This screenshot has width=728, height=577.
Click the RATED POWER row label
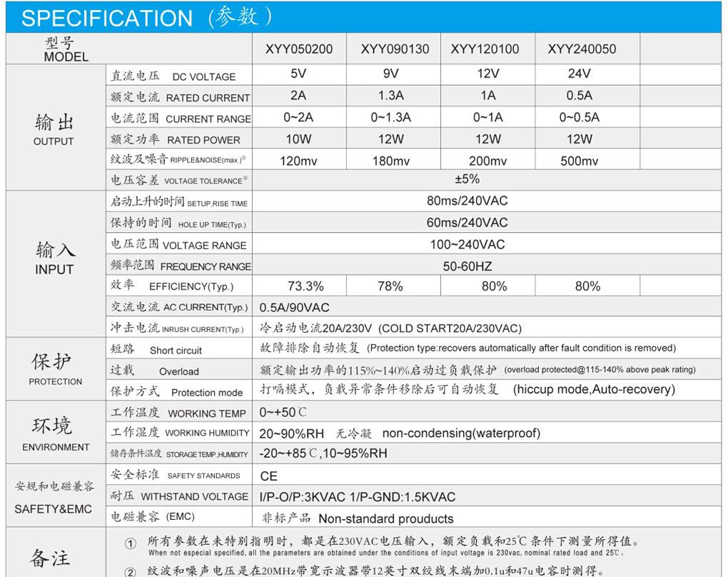[204, 140]
